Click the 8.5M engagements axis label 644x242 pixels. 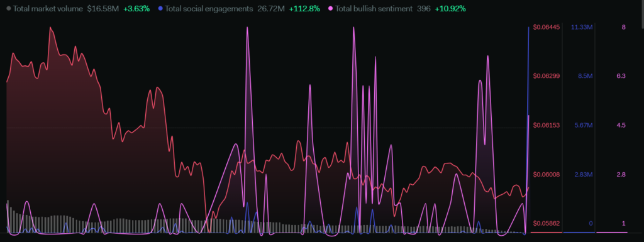click(585, 76)
